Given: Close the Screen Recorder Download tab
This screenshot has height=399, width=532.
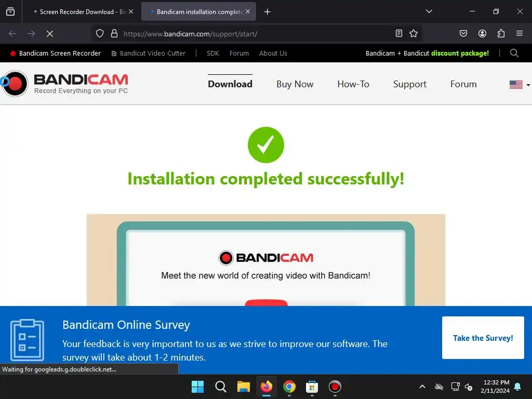Looking at the screenshot, I should (131, 11).
